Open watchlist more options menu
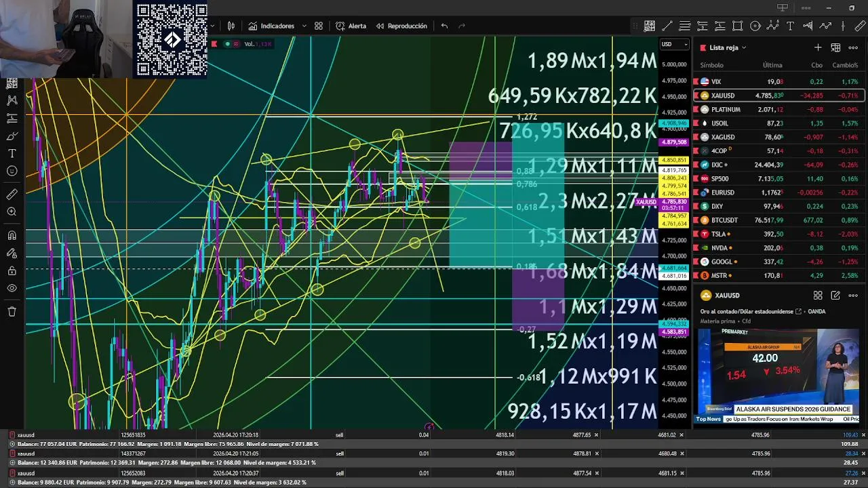 853,47
